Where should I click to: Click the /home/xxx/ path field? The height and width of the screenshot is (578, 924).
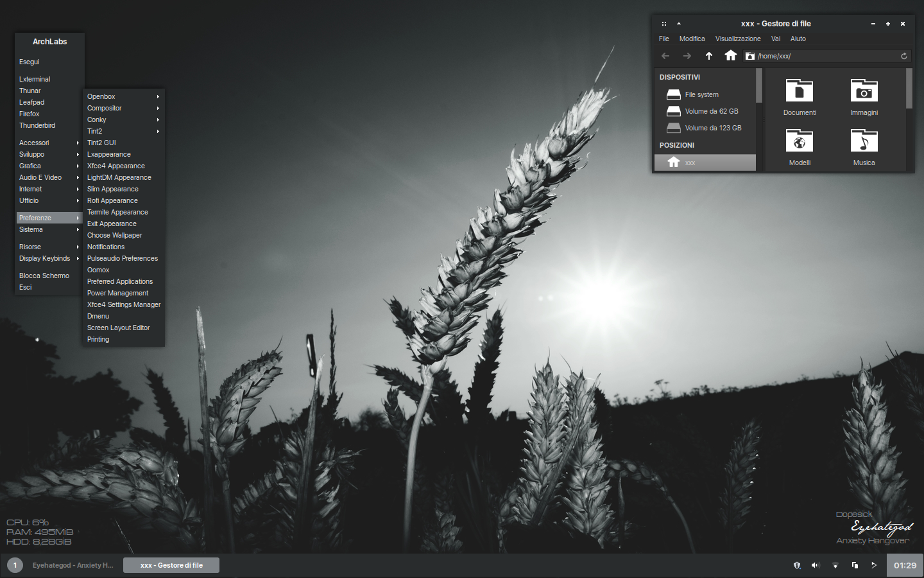click(828, 56)
